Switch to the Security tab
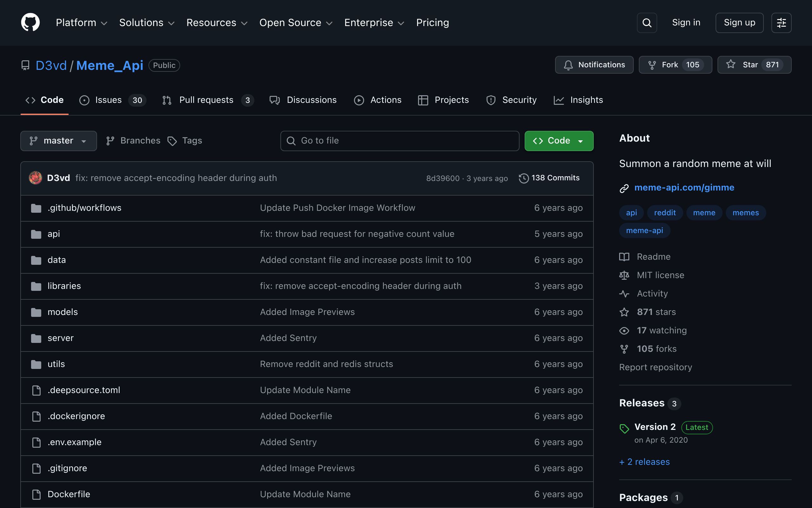The height and width of the screenshot is (508, 812). coord(511,100)
